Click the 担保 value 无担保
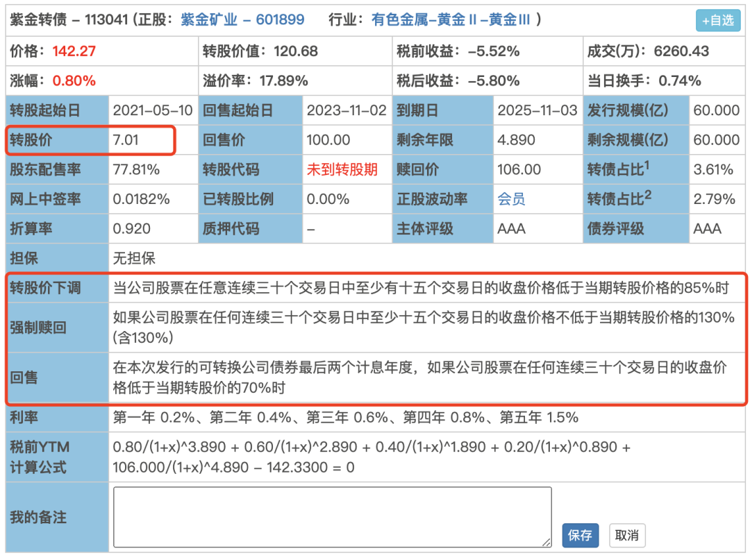The image size is (750, 560). (134, 259)
